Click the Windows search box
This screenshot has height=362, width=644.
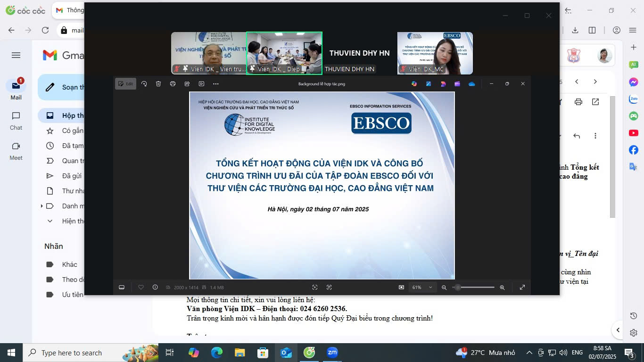90,353
